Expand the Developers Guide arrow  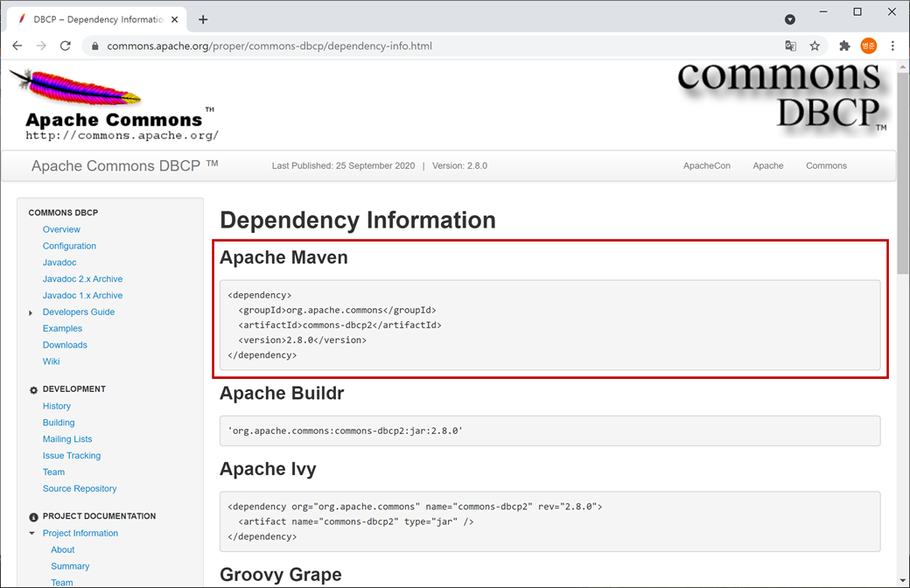(31, 313)
